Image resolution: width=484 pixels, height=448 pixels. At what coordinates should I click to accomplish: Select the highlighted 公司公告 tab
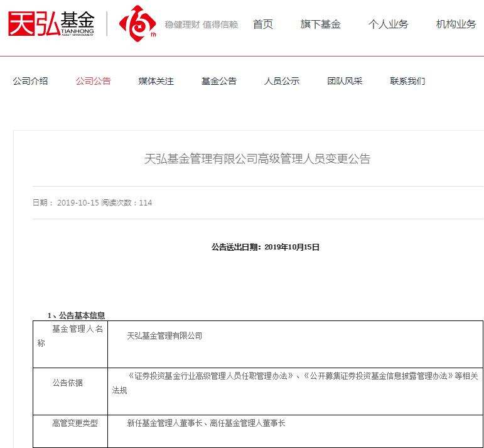click(93, 81)
